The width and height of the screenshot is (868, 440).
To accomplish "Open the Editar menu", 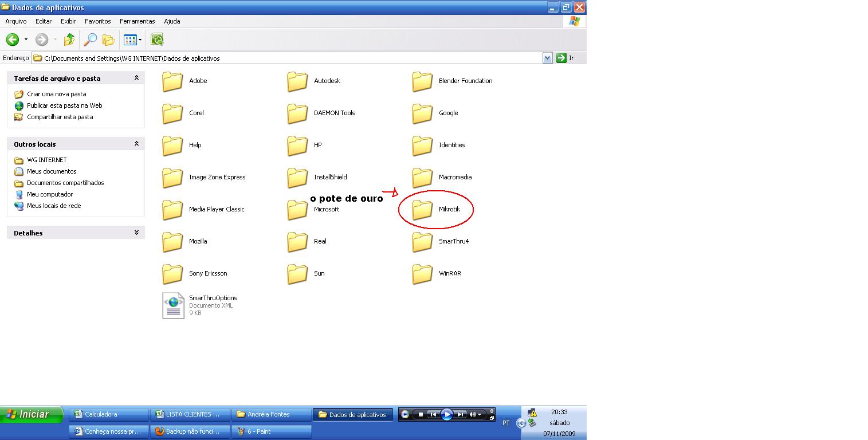I will [44, 21].
